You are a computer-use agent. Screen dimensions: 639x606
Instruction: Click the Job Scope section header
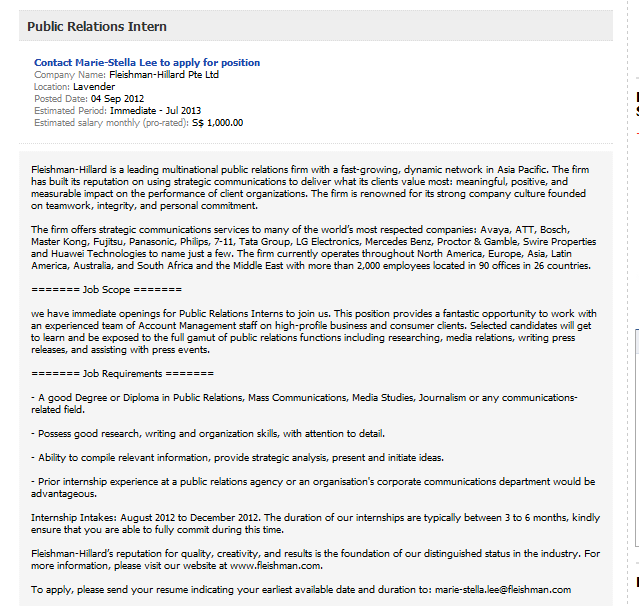(106, 290)
